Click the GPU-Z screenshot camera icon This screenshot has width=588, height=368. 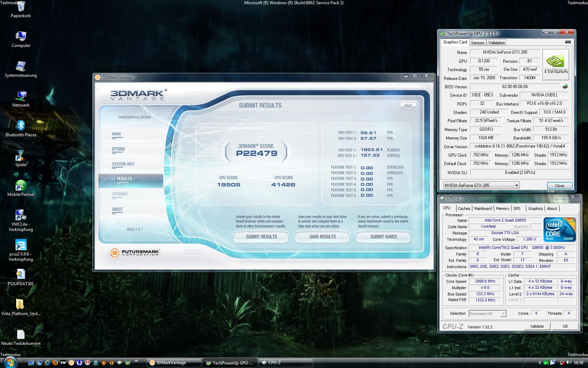(x=568, y=42)
